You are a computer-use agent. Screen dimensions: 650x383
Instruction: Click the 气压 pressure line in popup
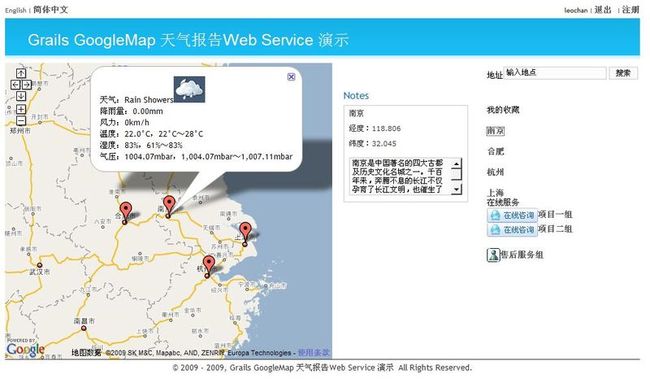[x=196, y=157]
